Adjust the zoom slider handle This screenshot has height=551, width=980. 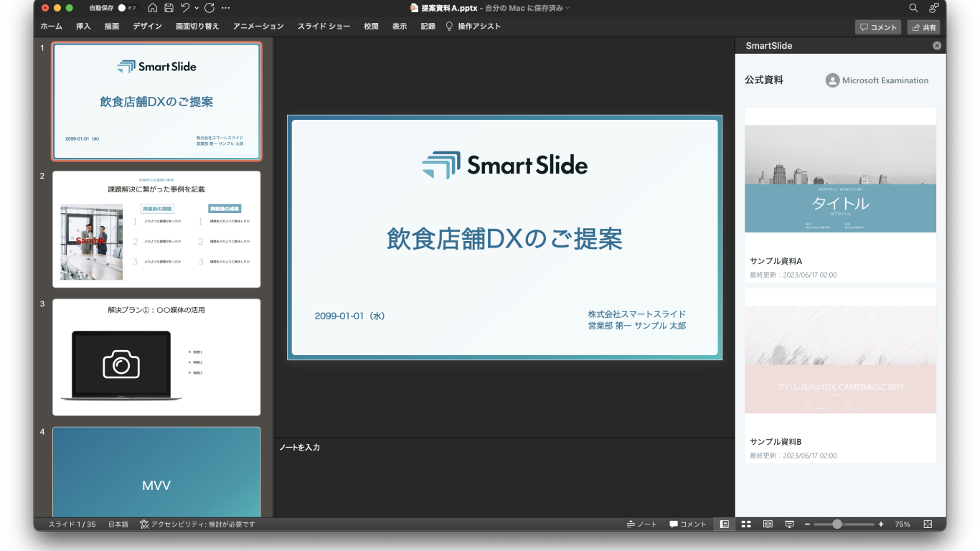837,524
